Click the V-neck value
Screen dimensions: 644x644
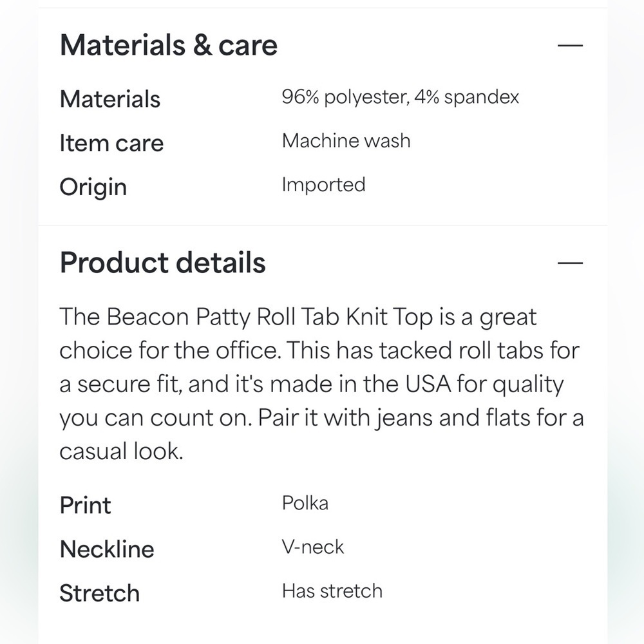[313, 547]
